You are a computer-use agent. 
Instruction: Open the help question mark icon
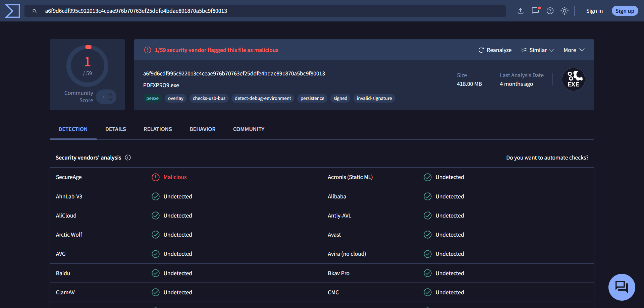tap(550, 11)
